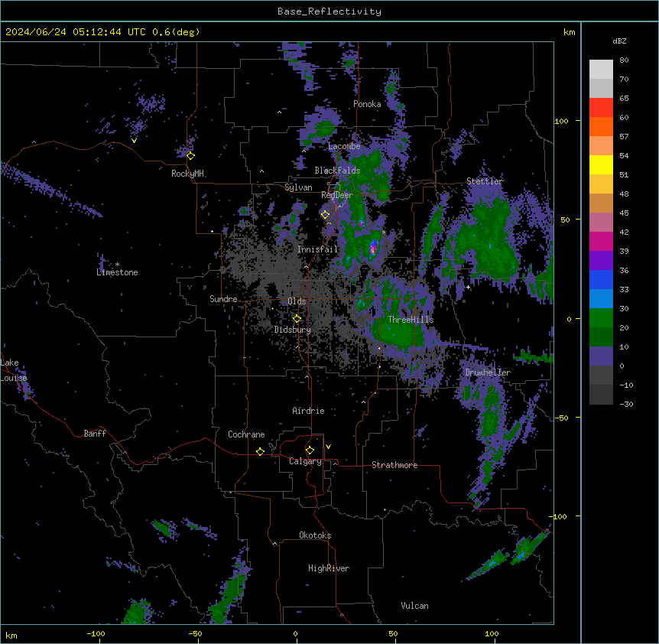This screenshot has width=659, height=644.
Task: Click the 80 value in dBZ legend
Action: pos(624,60)
